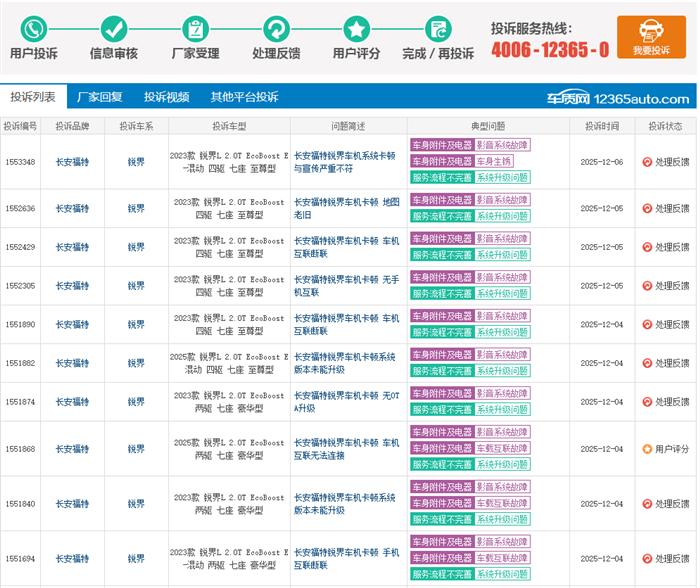This screenshot has height=588, width=700.
Task: Click the 用户评分 star icon in header
Action: [356, 28]
